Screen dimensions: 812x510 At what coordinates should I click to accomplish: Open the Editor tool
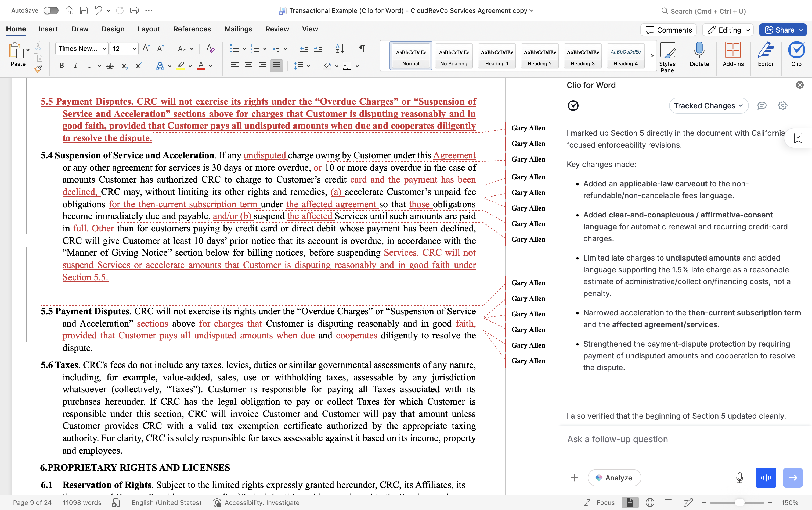pyautogui.click(x=766, y=55)
